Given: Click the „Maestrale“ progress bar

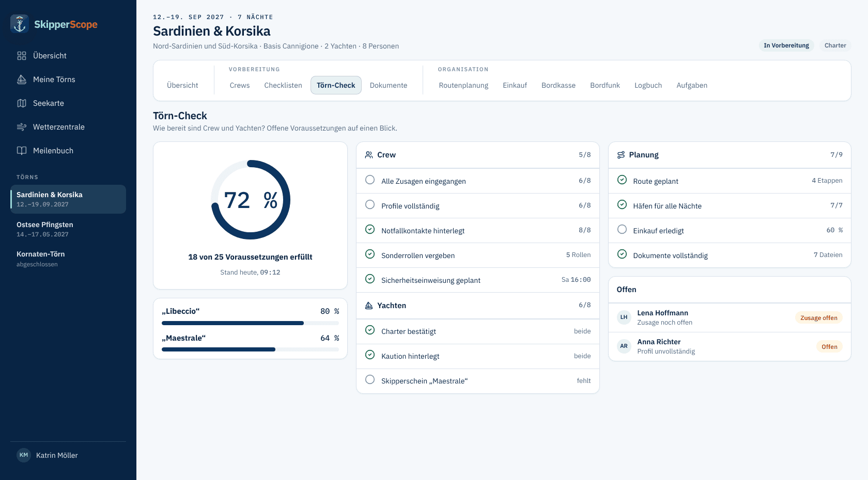Looking at the screenshot, I should (250, 349).
